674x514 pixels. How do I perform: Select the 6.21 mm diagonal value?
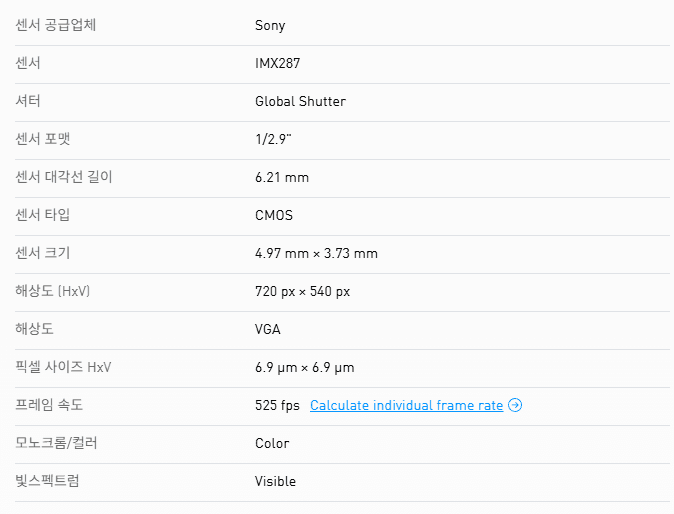click(x=282, y=177)
